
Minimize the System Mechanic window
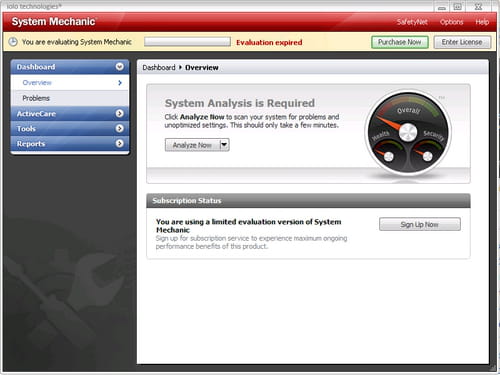click(x=442, y=7)
